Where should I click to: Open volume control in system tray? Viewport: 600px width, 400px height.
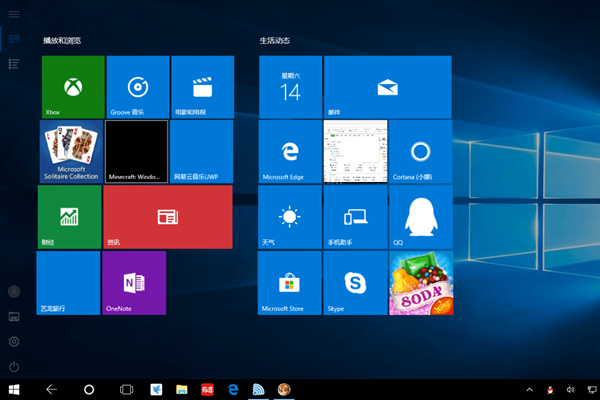tap(571, 390)
